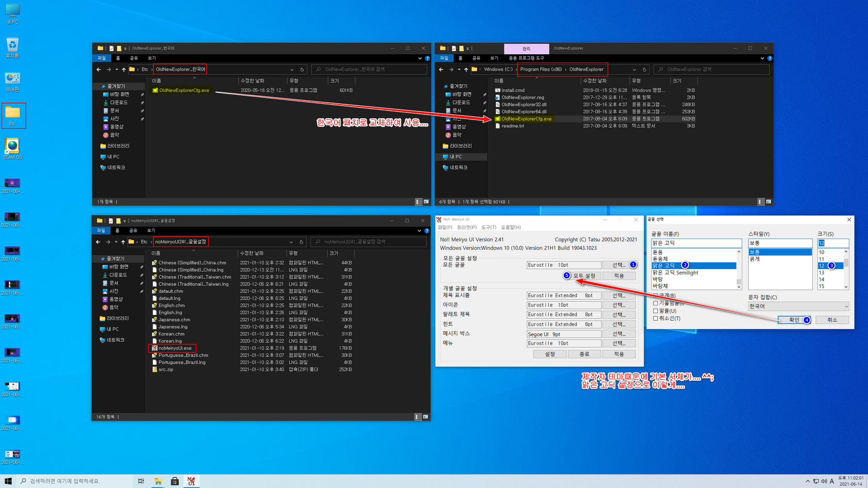The image size is (868, 488).
Task: Open the 휴지통 recycle bin desktop icon
Action: click(13, 48)
